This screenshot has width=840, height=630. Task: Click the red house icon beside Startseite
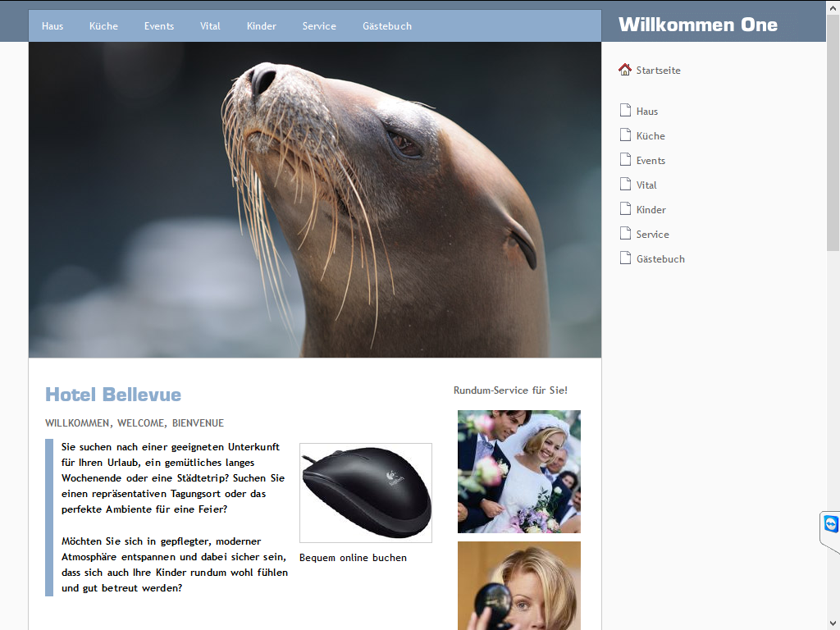(624, 70)
